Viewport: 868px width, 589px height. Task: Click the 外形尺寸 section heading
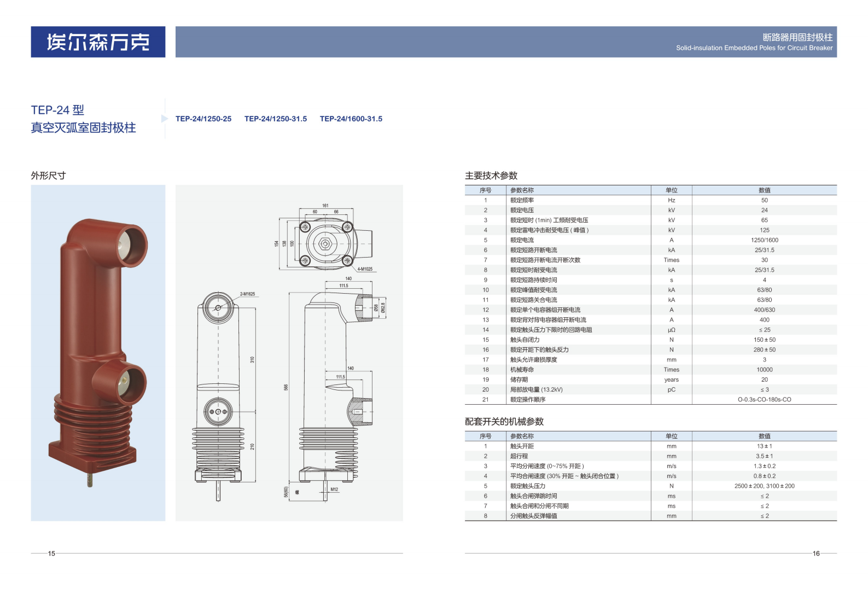tap(48, 176)
